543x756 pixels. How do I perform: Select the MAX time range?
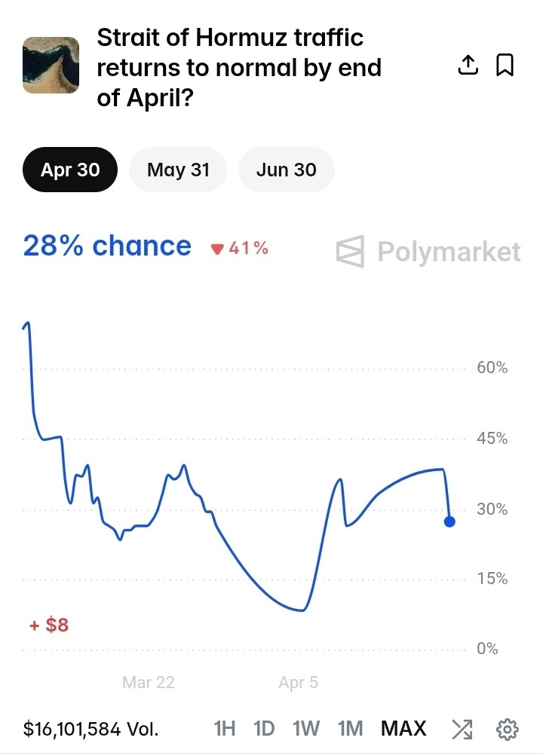click(403, 729)
